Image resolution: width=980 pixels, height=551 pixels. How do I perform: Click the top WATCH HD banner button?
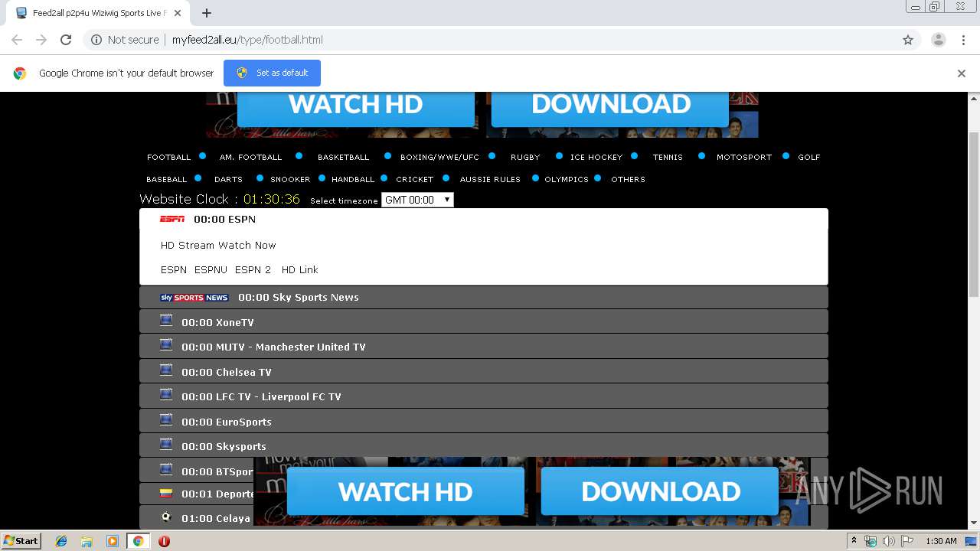[356, 109]
